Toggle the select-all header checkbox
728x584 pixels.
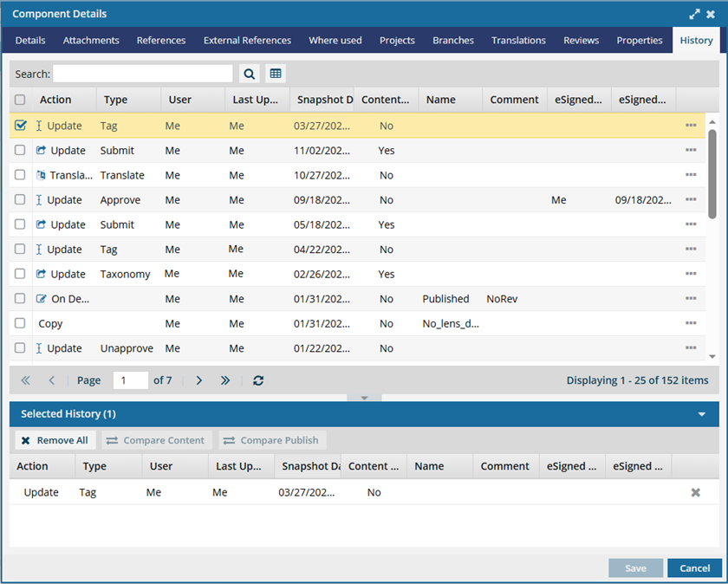click(x=21, y=100)
